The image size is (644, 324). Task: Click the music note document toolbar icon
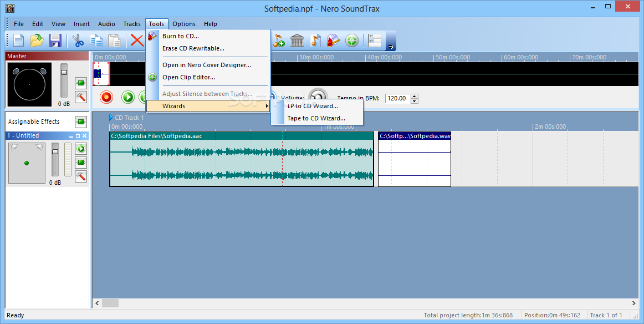(x=315, y=40)
